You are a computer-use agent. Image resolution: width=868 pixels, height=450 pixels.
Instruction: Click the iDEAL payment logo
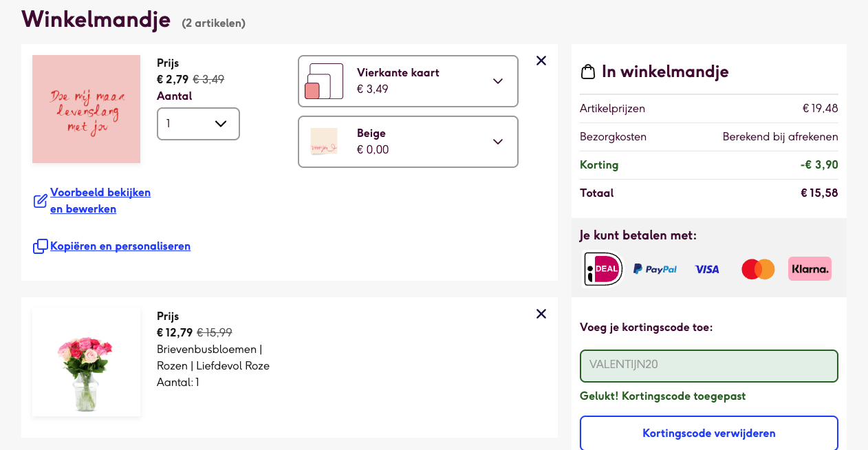pos(603,269)
